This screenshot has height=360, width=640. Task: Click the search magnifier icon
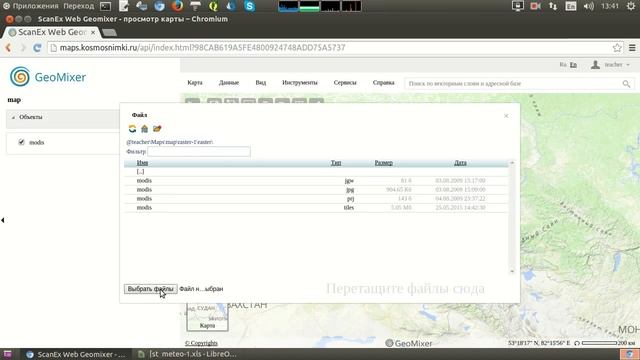pos(626,84)
